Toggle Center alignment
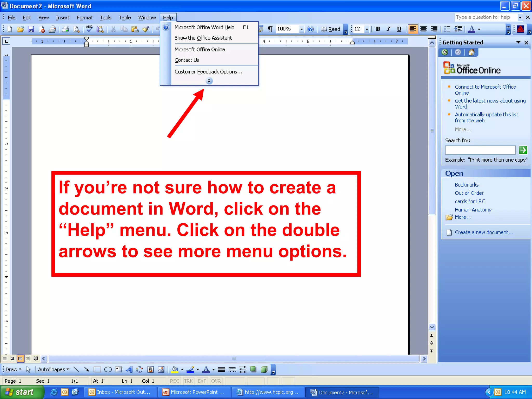 (423, 29)
